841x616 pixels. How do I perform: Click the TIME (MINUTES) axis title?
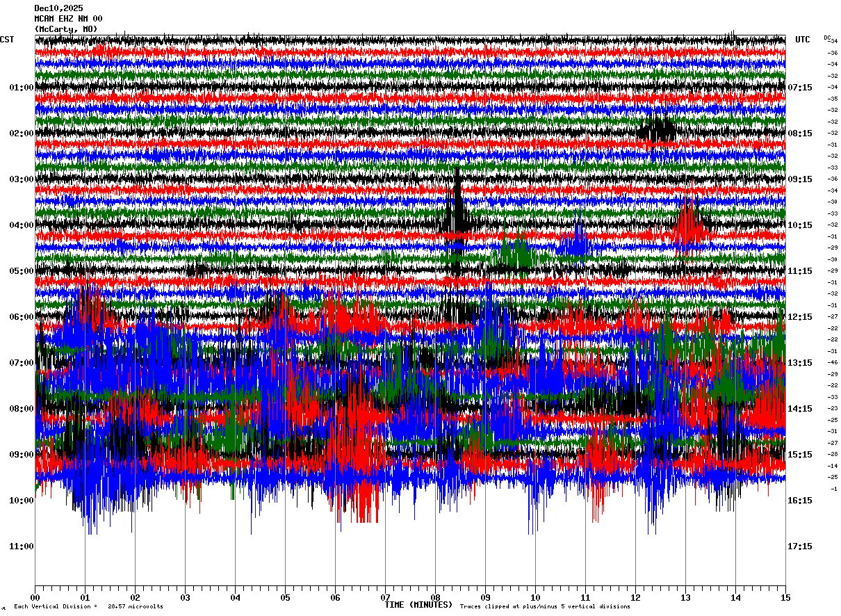point(418,605)
